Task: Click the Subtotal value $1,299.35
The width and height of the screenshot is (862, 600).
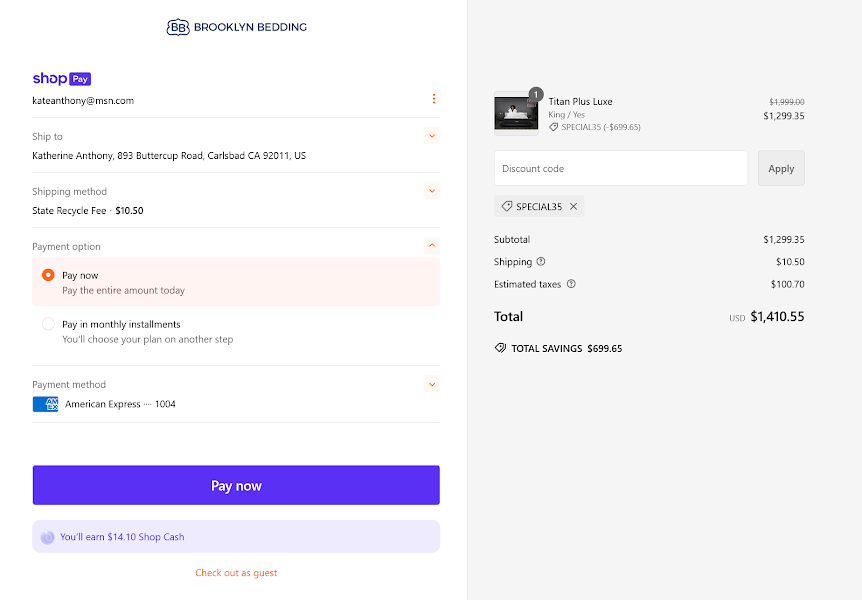Action: coord(784,240)
